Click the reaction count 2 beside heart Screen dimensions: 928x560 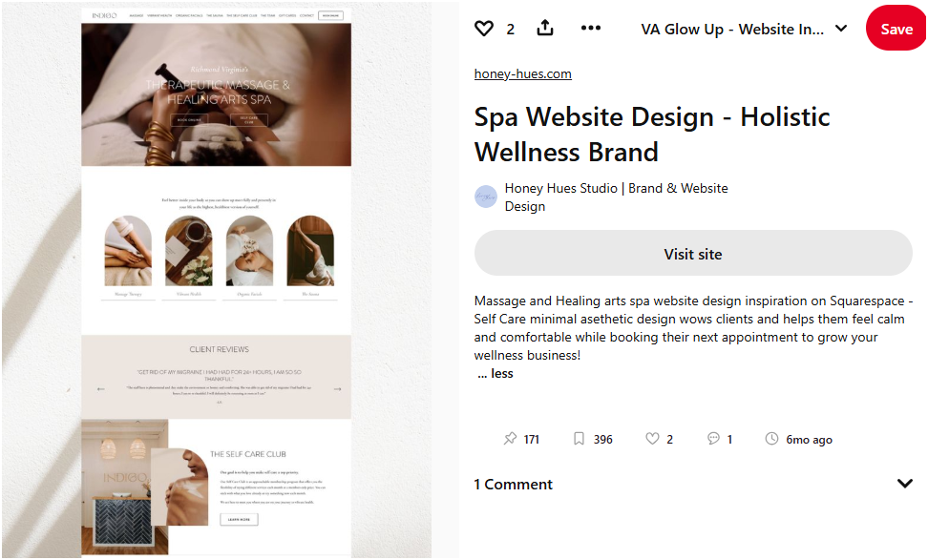click(x=510, y=29)
